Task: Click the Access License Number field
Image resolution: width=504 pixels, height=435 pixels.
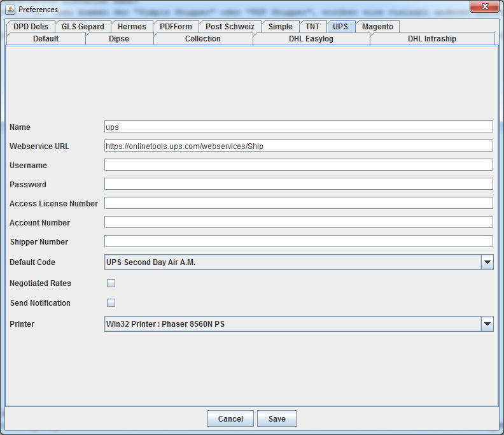Action: point(298,203)
